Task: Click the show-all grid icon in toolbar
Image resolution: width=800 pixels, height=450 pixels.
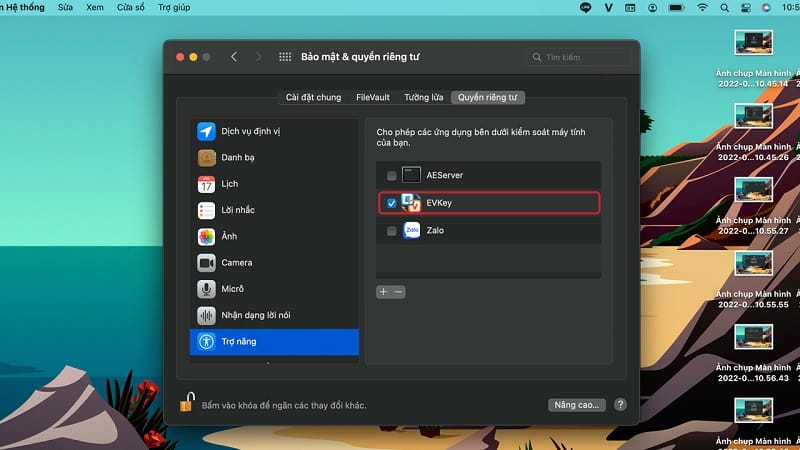Action: click(x=285, y=57)
